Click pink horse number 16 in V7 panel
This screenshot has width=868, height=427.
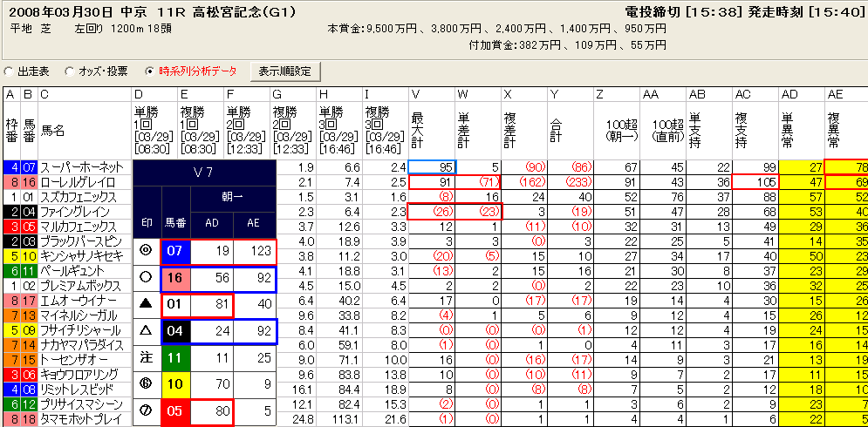[x=175, y=278]
